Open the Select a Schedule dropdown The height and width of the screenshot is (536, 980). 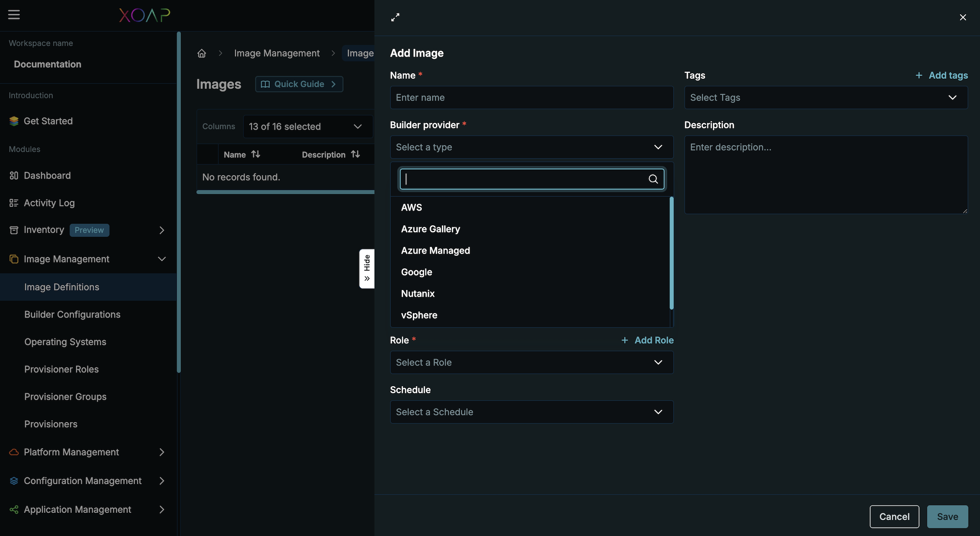[531, 412]
